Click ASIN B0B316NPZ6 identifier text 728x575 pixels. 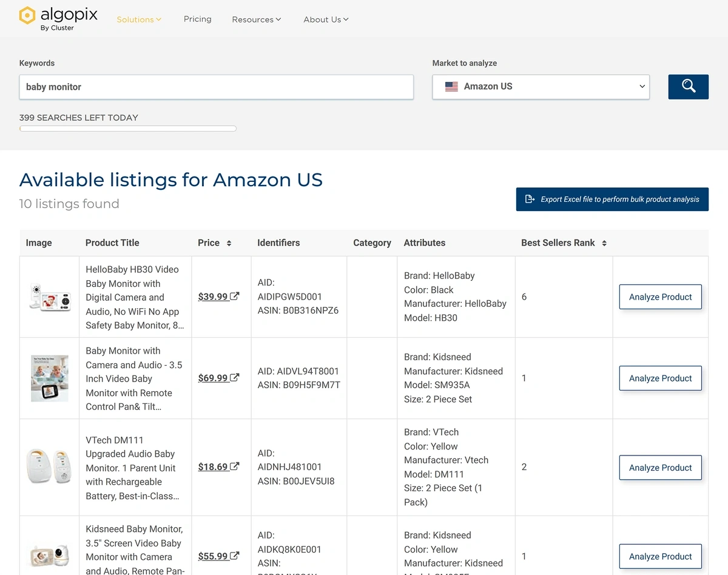coord(298,311)
